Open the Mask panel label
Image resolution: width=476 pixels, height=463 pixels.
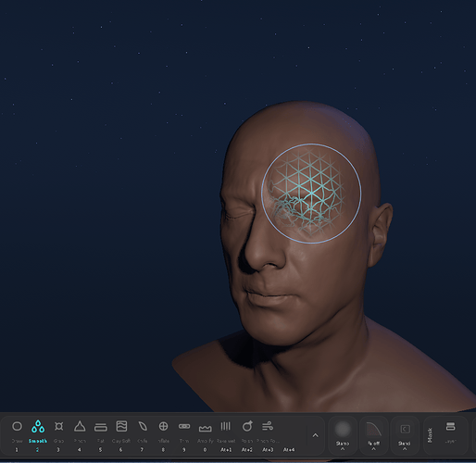pos(430,434)
